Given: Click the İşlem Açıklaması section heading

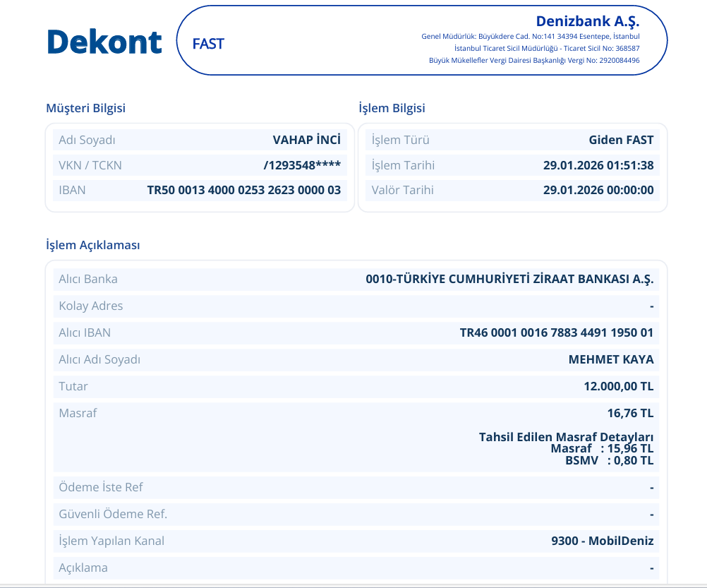Looking at the screenshot, I should [93, 246].
